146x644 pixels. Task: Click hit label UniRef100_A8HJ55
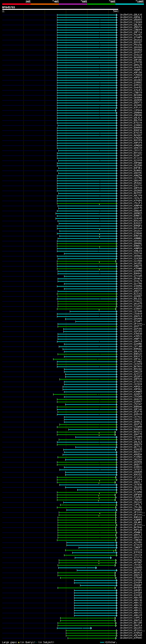tap(131, 597)
